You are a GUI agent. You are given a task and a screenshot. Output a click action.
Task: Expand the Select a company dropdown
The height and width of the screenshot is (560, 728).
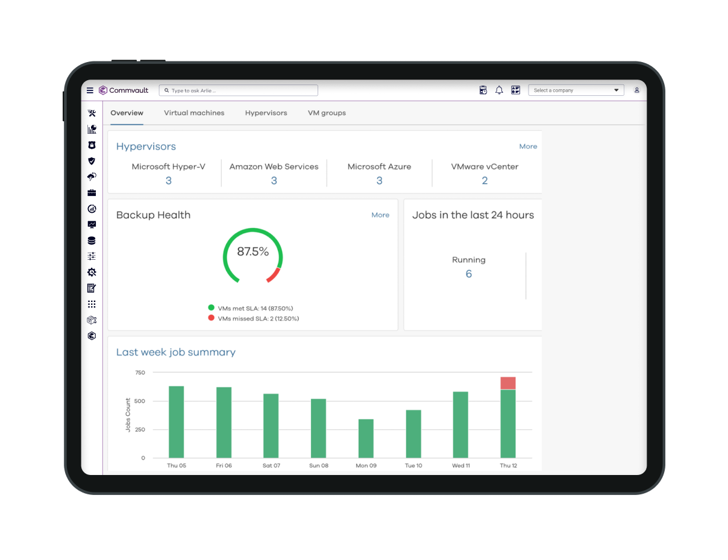[576, 90]
